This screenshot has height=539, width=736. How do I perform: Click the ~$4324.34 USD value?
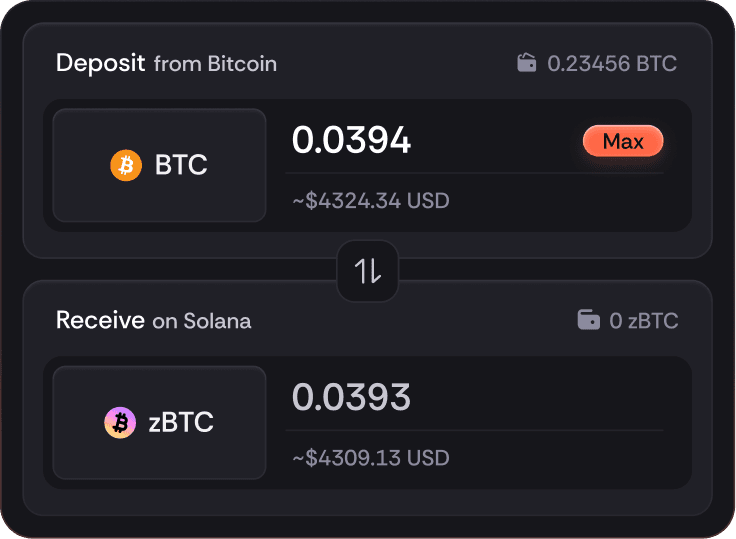pos(370,201)
